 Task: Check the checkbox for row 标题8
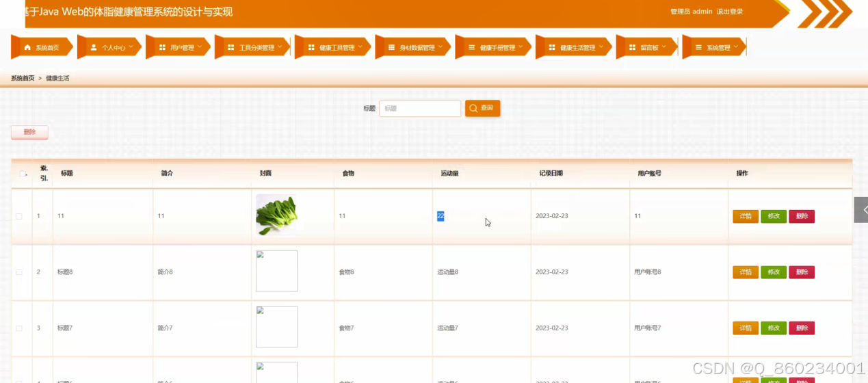[19, 272]
